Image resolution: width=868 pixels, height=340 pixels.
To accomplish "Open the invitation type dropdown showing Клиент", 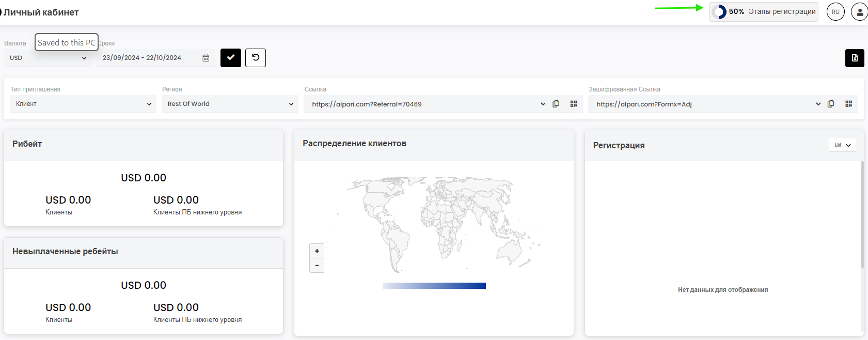I will 83,104.
